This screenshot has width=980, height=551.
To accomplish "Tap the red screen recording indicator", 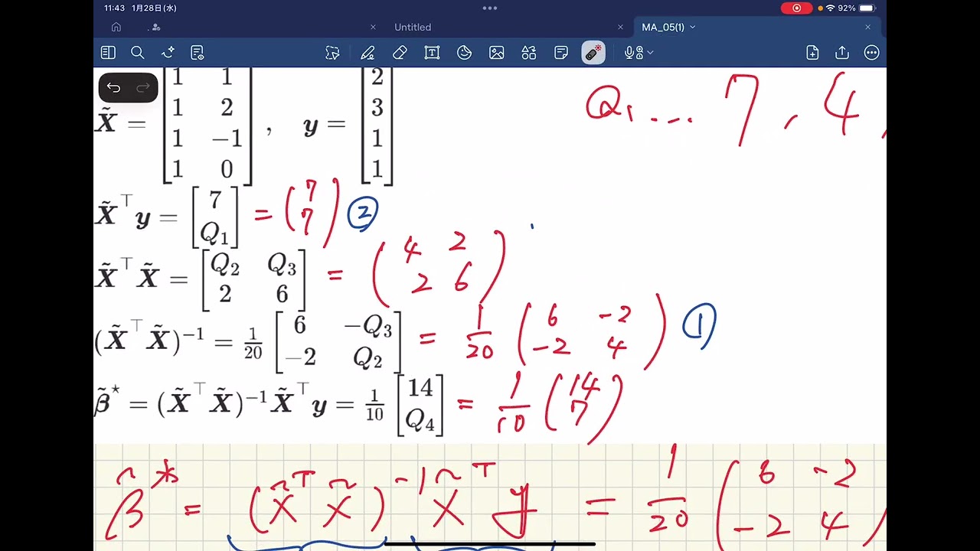I will click(x=797, y=8).
